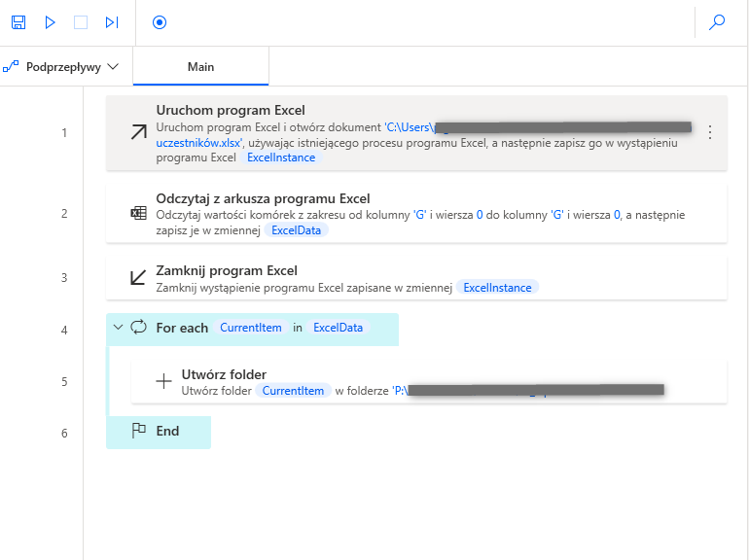Start the recorder icon
The width and height of the screenshot is (749, 560).
pos(160,22)
